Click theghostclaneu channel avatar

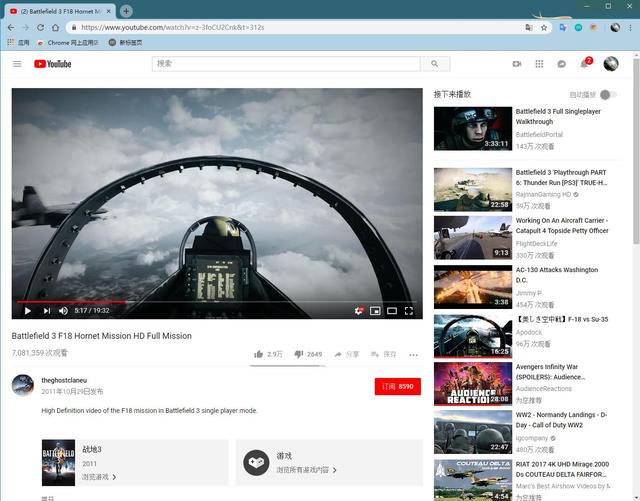(x=23, y=385)
